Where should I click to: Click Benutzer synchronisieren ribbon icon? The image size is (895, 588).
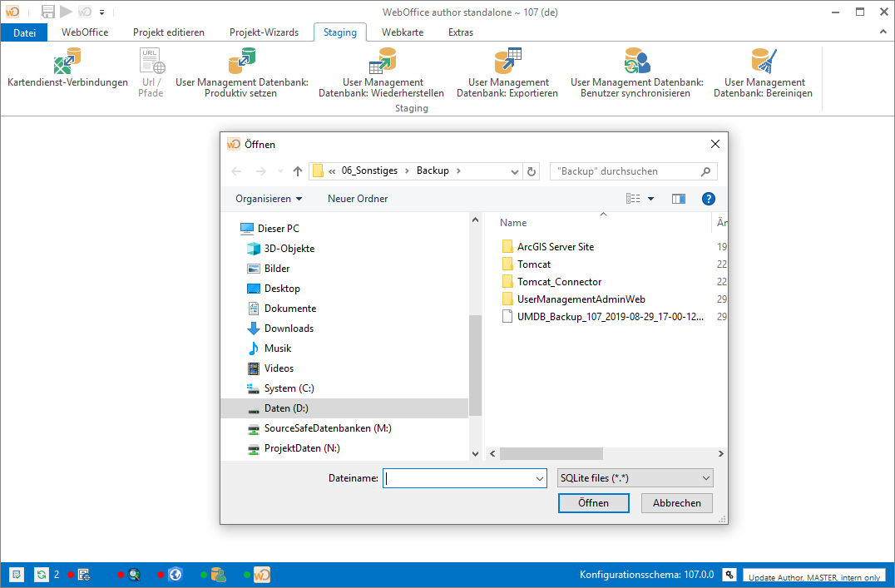(x=636, y=62)
